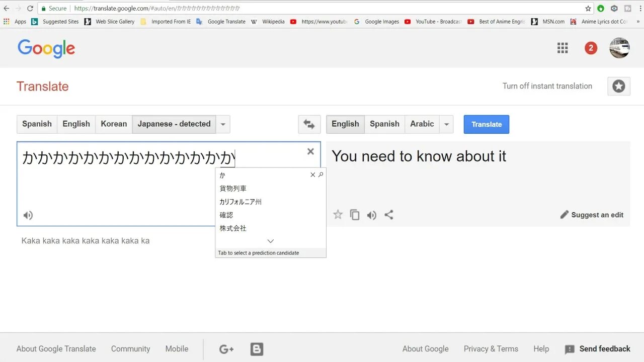
Task: Open the Imported From IE folder
Action: coord(166,22)
